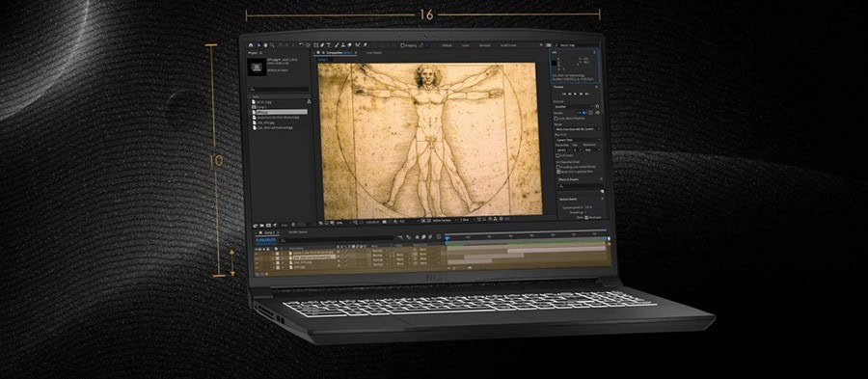Click the Home icon in the toolbar
Viewport: 868px width, 379px height.
click(x=251, y=44)
